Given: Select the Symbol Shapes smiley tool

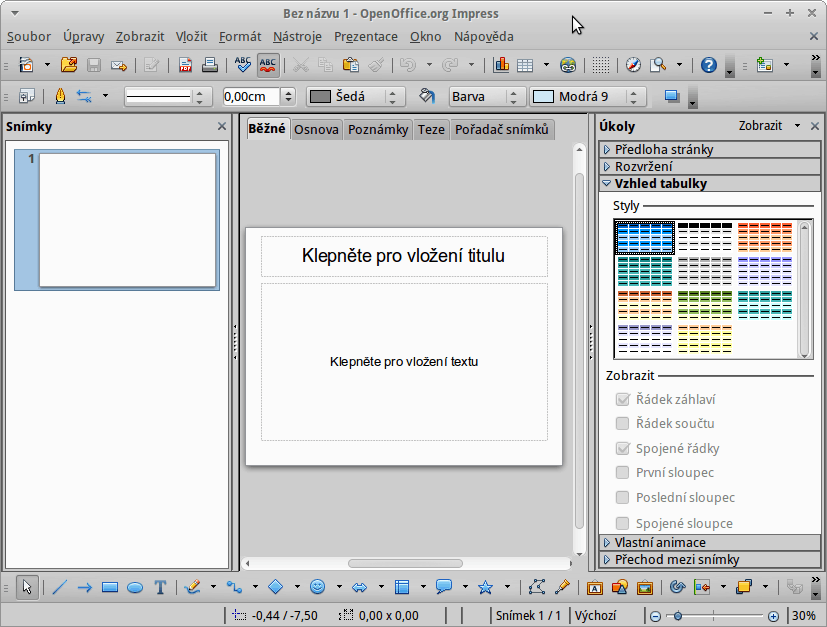Looking at the screenshot, I should [x=318, y=586].
